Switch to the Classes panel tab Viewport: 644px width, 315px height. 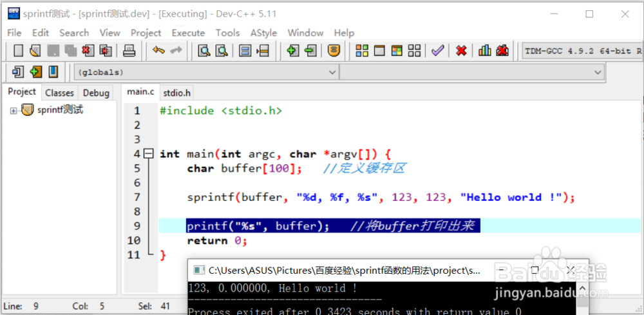click(x=59, y=93)
